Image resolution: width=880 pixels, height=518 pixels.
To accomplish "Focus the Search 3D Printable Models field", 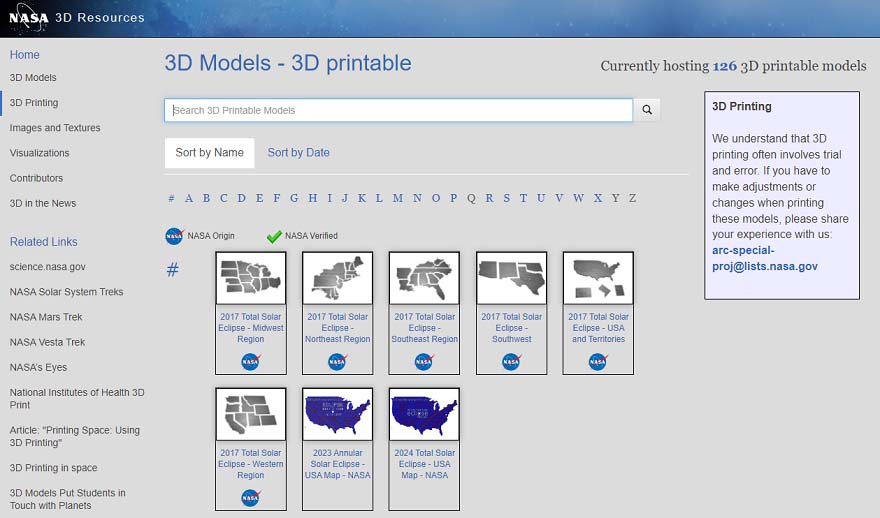I will click(x=398, y=110).
